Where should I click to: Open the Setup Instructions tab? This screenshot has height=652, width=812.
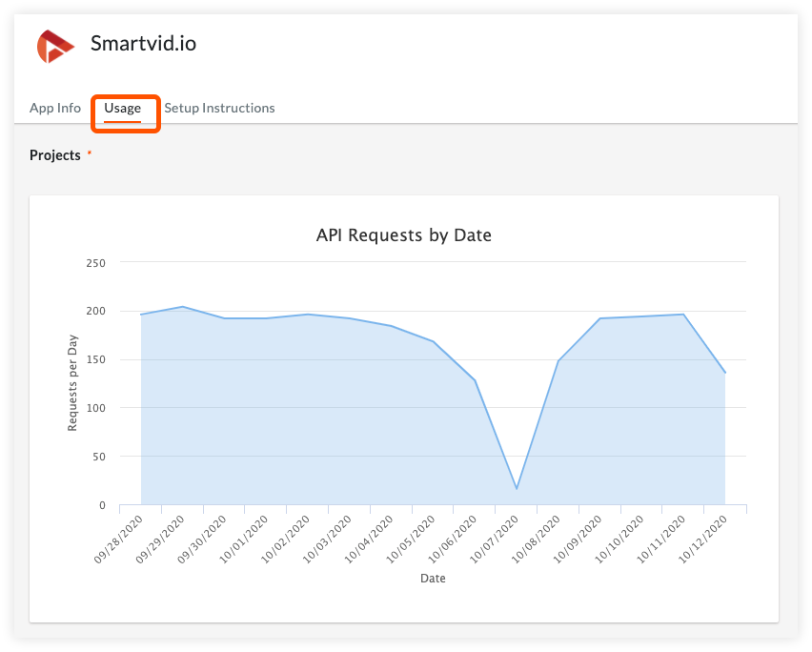coord(219,108)
